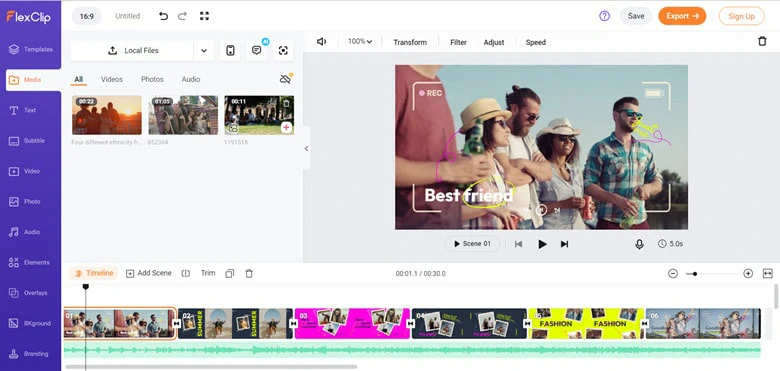Click the Add Scene button
780x371 pixels.
coord(148,273)
